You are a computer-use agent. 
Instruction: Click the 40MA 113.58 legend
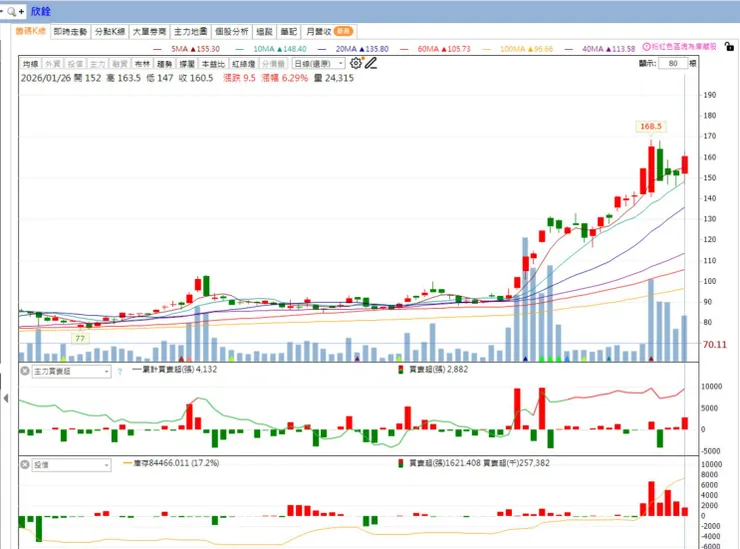coord(600,49)
